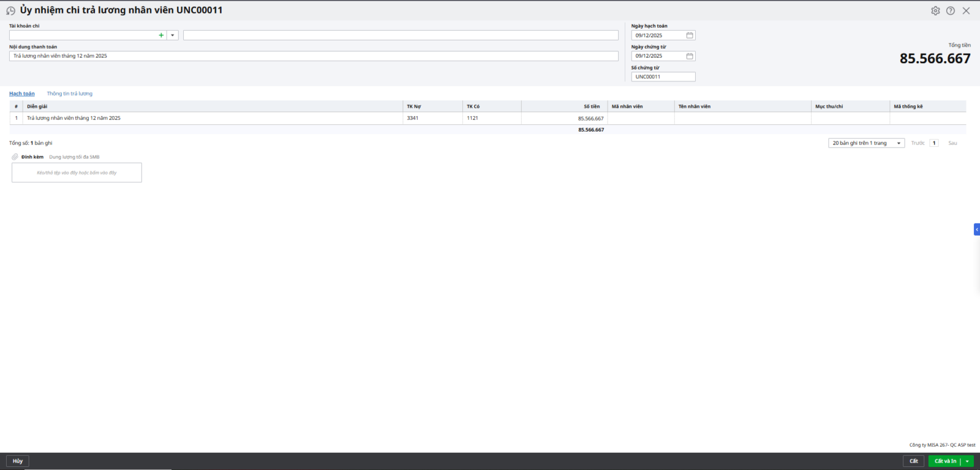Open the settings gear icon
Image resolution: width=980 pixels, height=470 pixels.
tap(935, 11)
